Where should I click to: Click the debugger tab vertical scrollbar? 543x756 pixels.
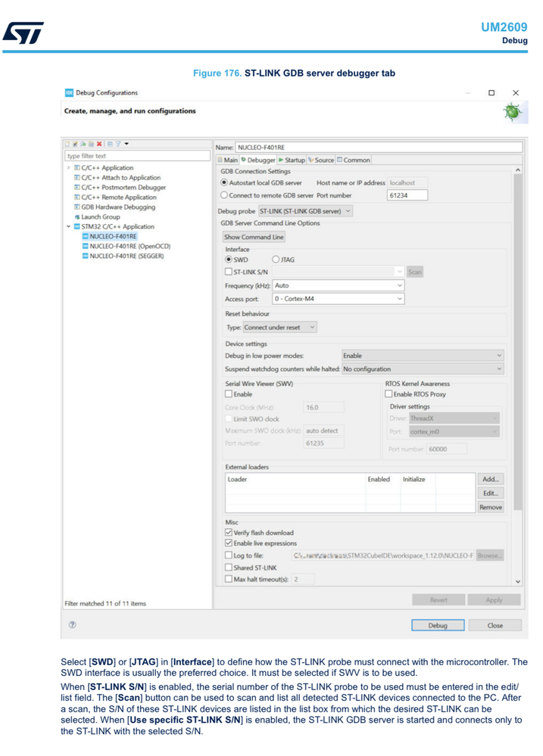coord(518,342)
